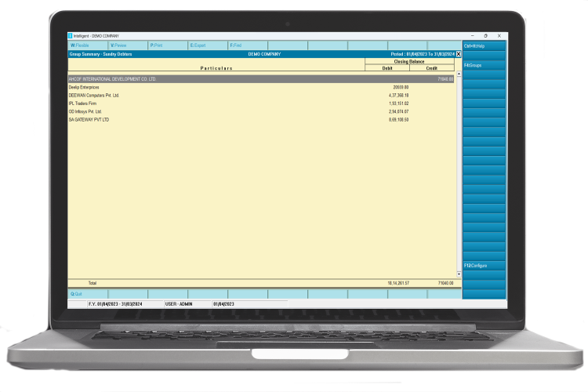Click debit amount 4,37,368.18

(x=398, y=96)
